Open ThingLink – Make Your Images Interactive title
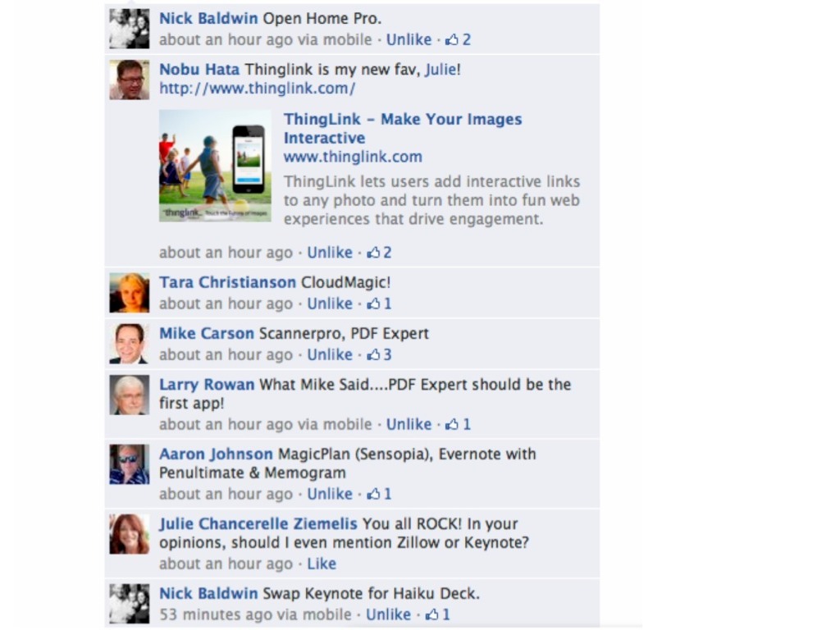 pyautogui.click(x=402, y=129)
